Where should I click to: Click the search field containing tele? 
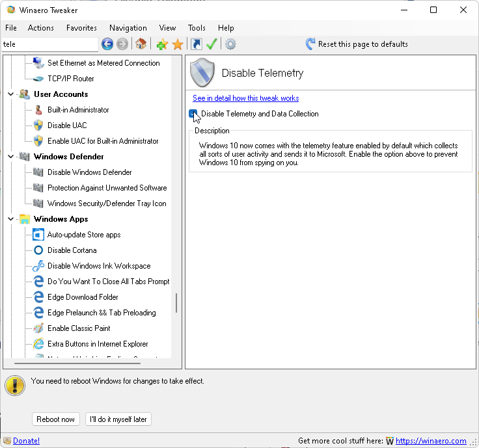click(x=50, y=44)
